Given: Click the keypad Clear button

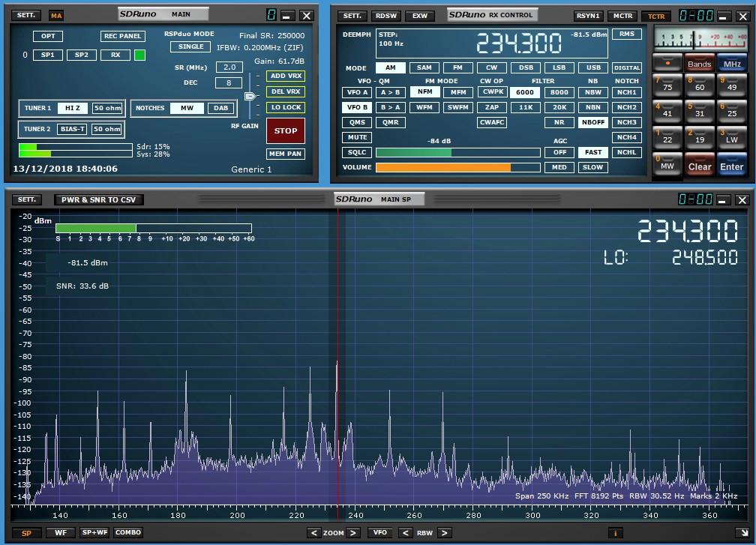Looking at the screenshot, I should [700, 165].
